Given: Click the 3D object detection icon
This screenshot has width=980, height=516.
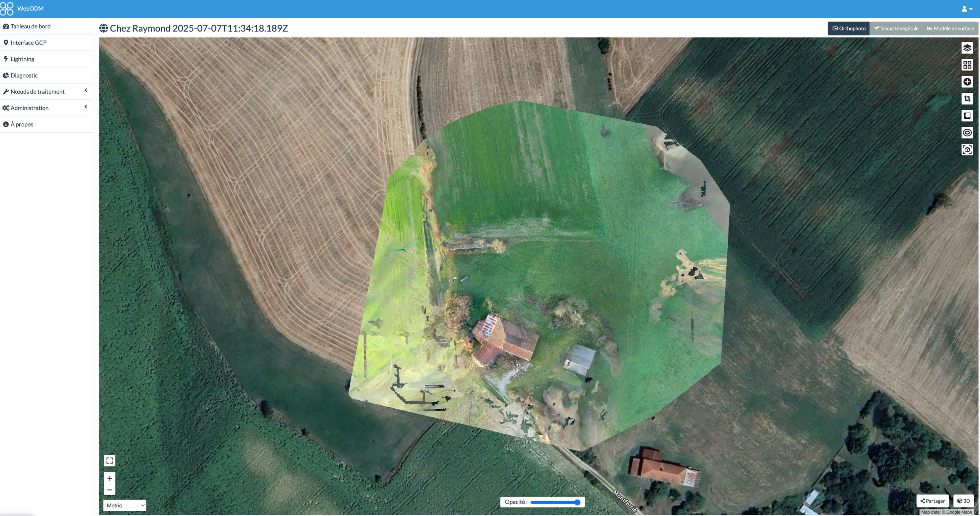Looking at the screenshot, I should coord(967,149).
